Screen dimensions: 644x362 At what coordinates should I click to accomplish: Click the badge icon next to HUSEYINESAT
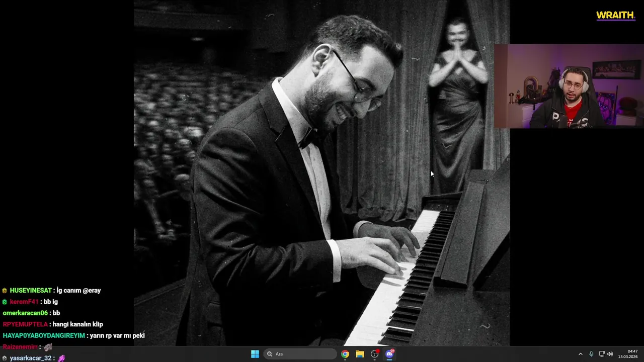[5, 291]
